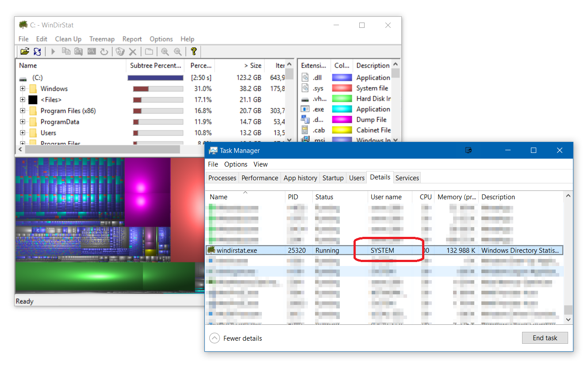Click the yellow Help question mark icon
The image size is (588, 365).
193,51
